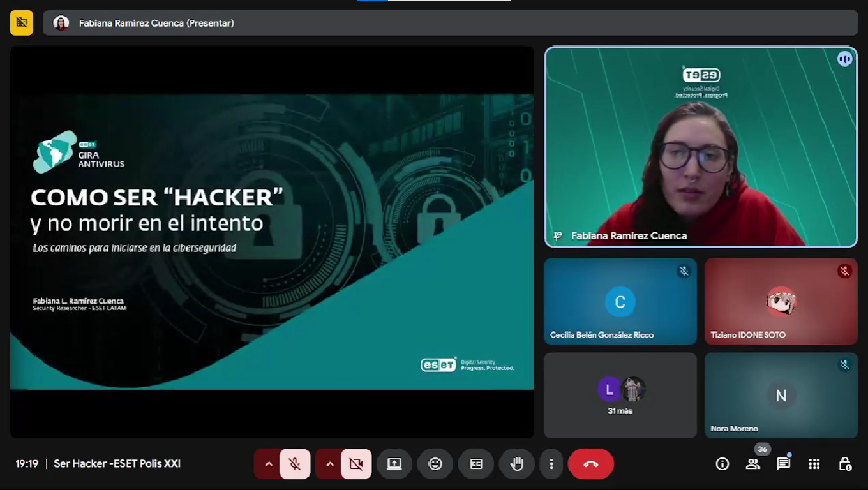868x490 pixels.
Task: Open the emoji reactions picker
Action: coord(435,464)
